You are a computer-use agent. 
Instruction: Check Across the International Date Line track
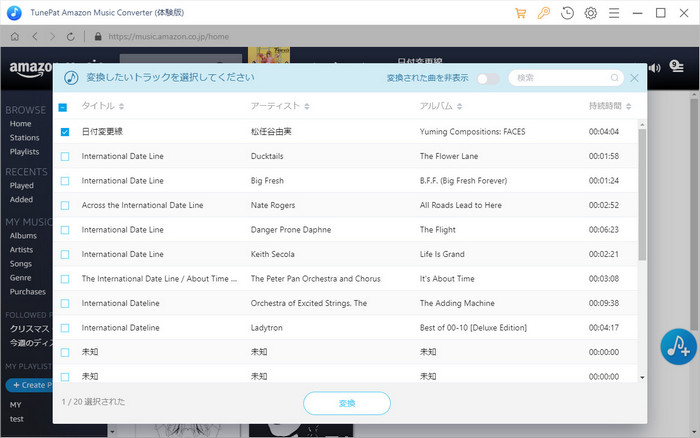[65, 205]
